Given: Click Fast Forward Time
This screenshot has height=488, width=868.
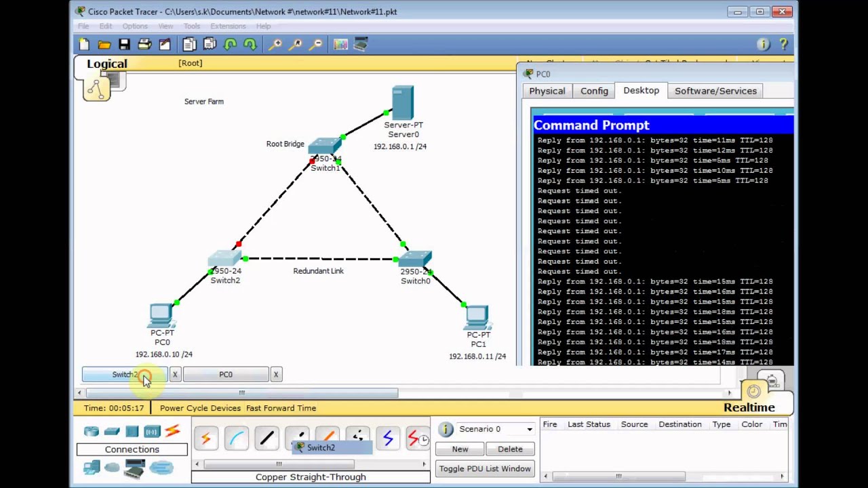Looking at the screenshot, I should (x=281, y=408).
